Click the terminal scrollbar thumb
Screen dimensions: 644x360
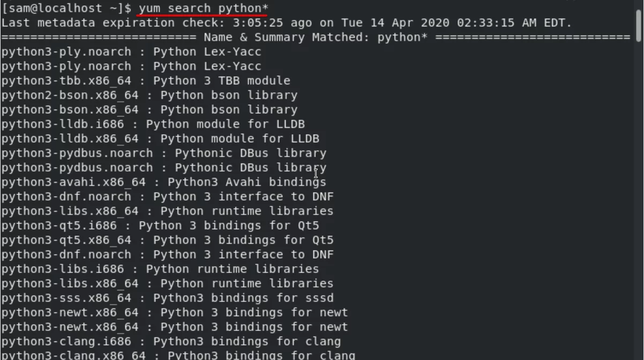639,25
